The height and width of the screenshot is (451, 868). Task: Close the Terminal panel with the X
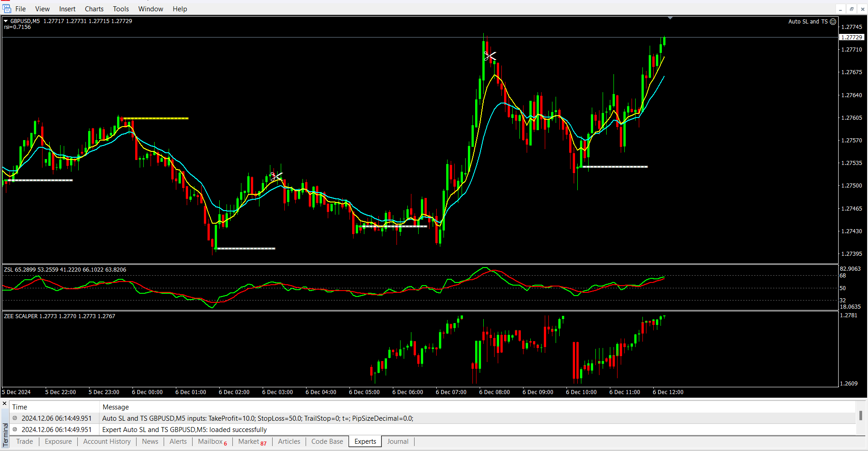[x=5, y=404]
